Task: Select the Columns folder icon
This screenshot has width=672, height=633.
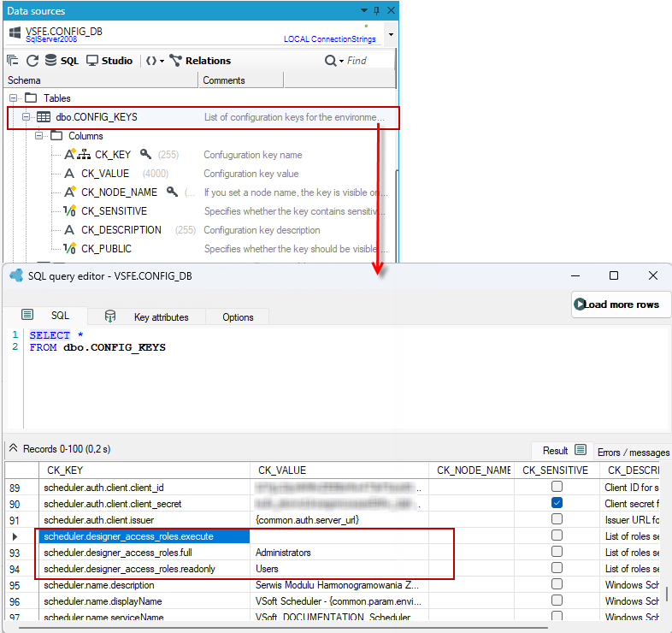Action: click(56, 135)
